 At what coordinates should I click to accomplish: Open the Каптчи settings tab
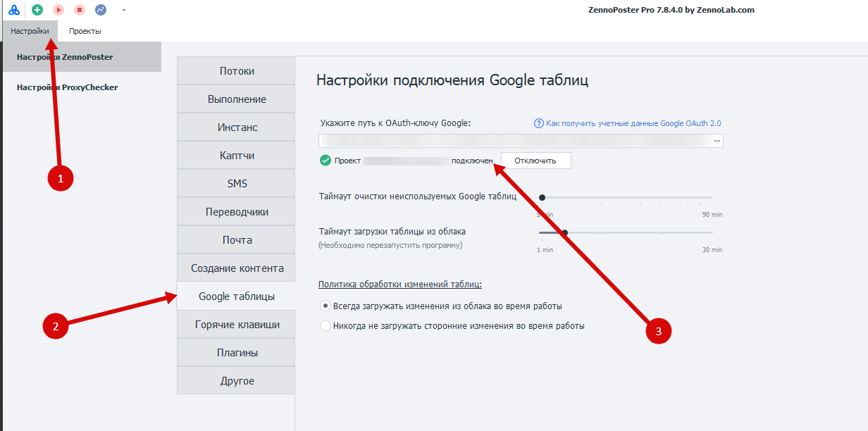(x=236, y=156)
